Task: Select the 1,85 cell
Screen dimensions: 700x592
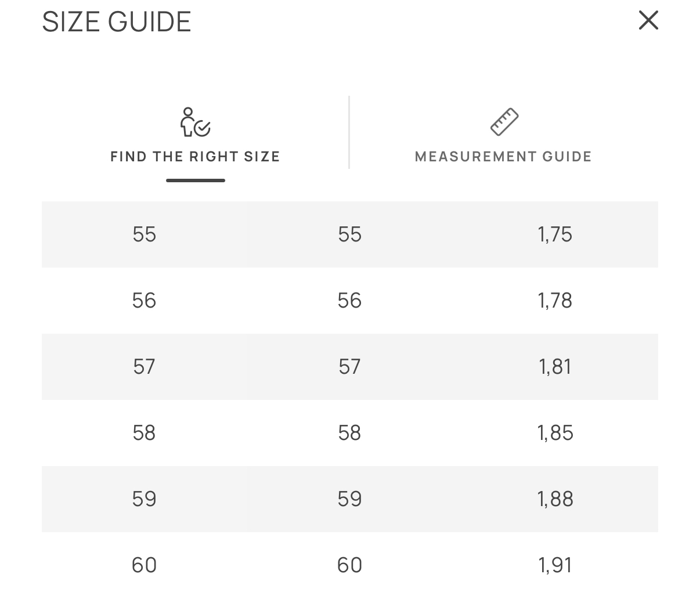Action: coord(555,433)
